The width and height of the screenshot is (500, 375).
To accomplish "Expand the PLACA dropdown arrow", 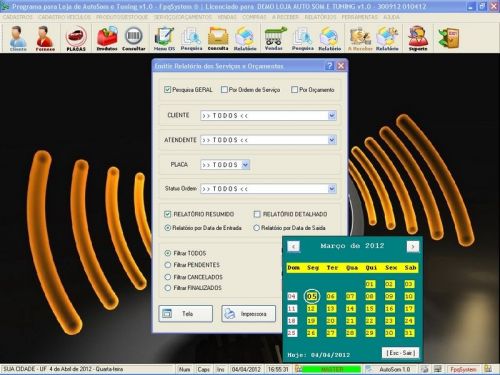I will pos(245,164).
